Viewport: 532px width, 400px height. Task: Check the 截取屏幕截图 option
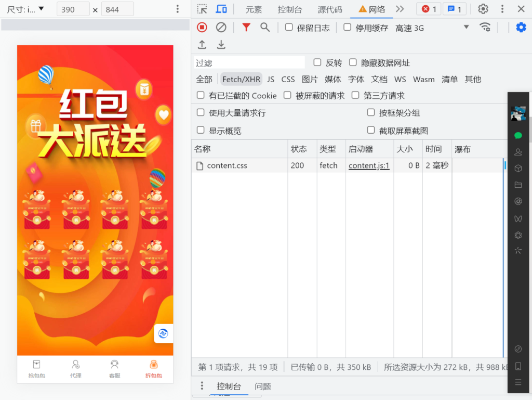coord(371,130)
